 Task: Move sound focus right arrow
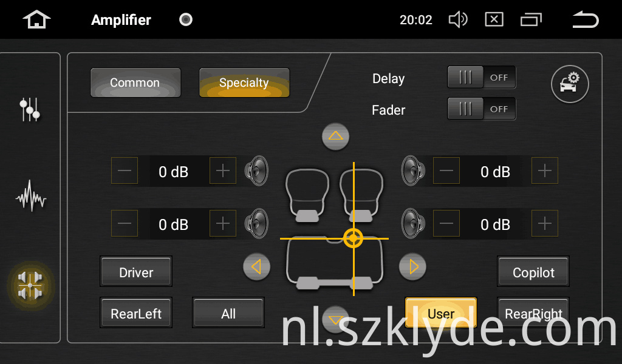(412, 266)
